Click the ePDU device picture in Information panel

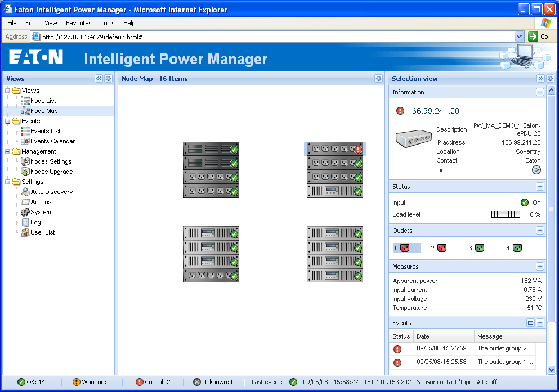[414, 139]
